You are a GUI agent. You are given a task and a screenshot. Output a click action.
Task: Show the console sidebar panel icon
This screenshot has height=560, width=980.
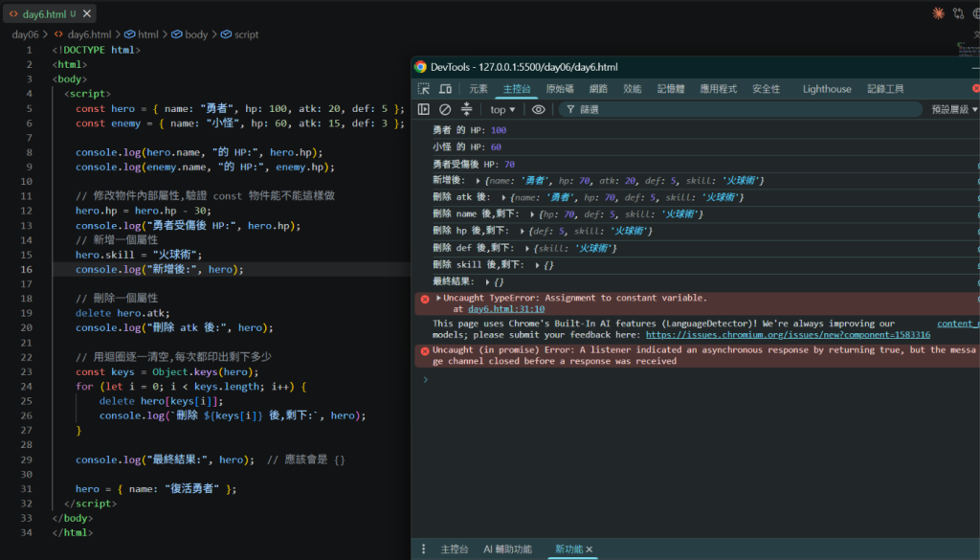tap(424, 109)
